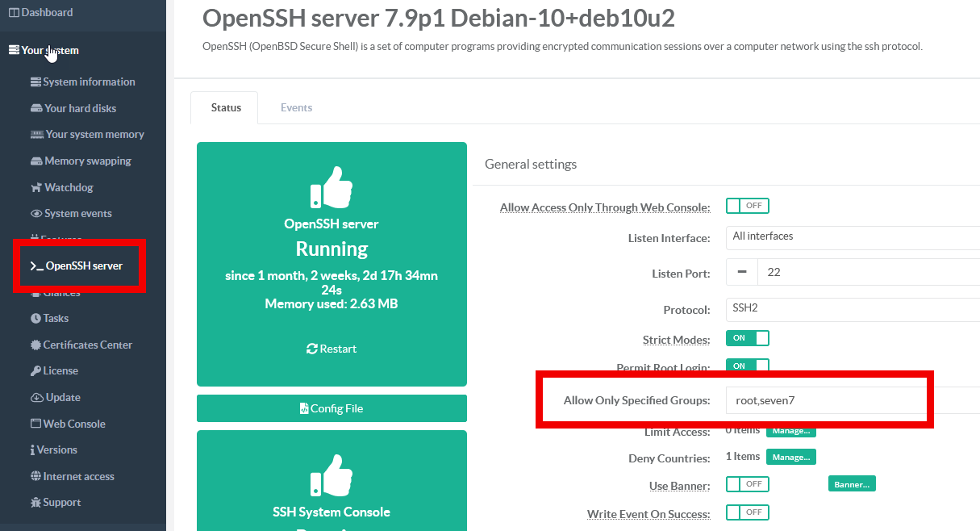Collapse the Your system sidebar section
This screenshot has width=980, height=531.
pos(48,51)
